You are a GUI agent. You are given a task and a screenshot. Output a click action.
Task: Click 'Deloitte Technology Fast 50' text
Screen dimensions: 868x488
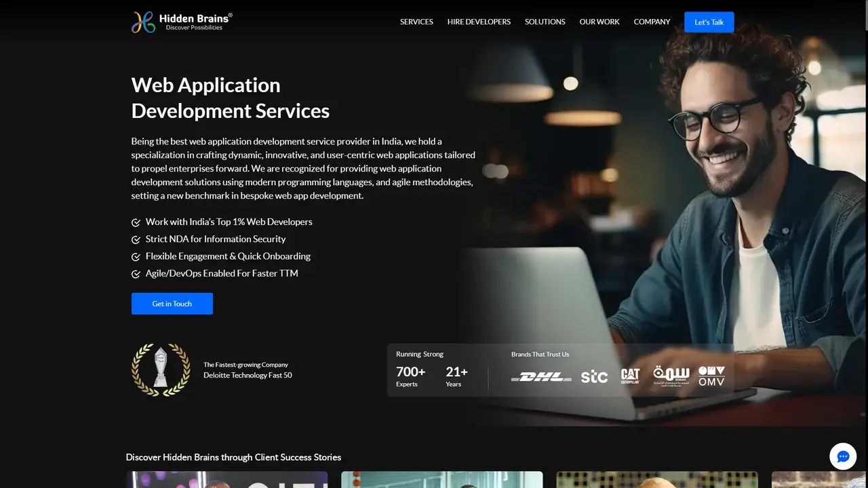[248, 375]
